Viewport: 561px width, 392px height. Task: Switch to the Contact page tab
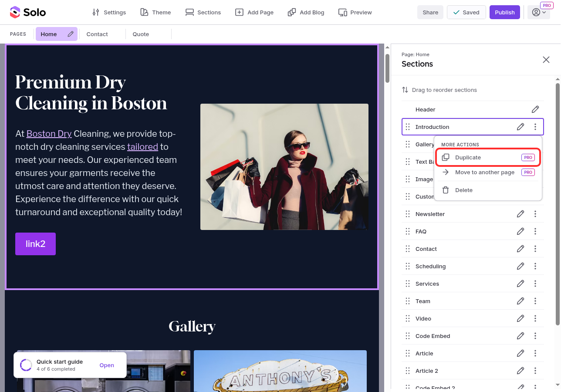point(97,34)
